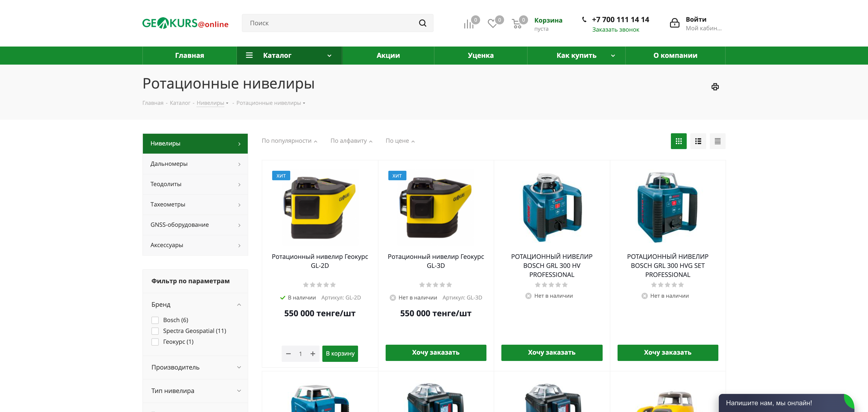Select Нивелиры in sidebar categories

pyautogui.click(x=195, y=143)
